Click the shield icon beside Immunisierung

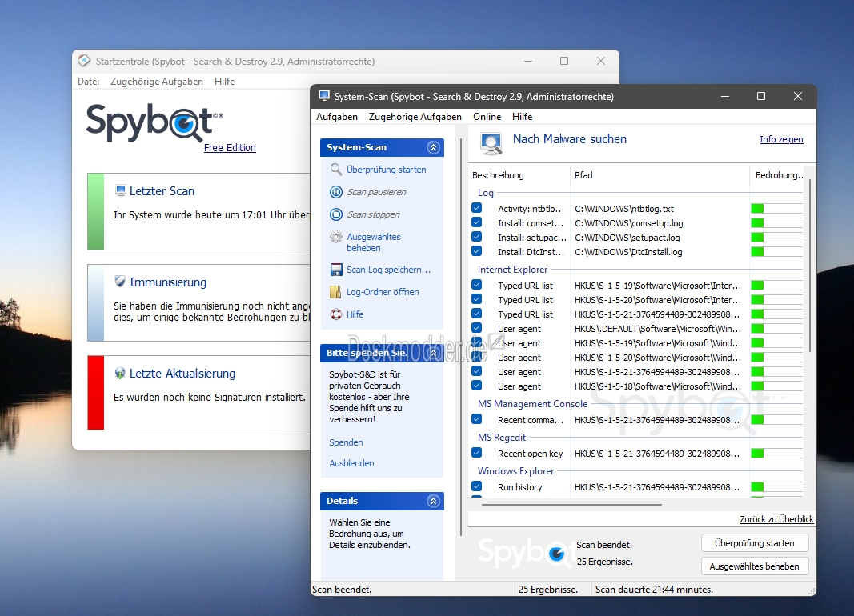click(120, 282)
